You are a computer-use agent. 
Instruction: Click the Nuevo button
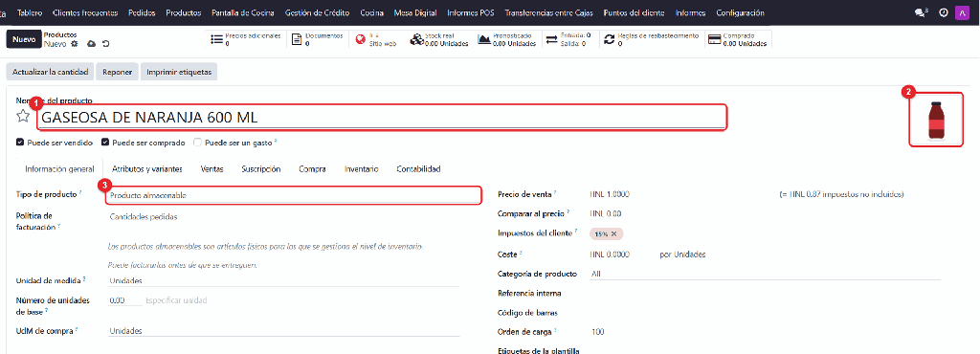24,38
